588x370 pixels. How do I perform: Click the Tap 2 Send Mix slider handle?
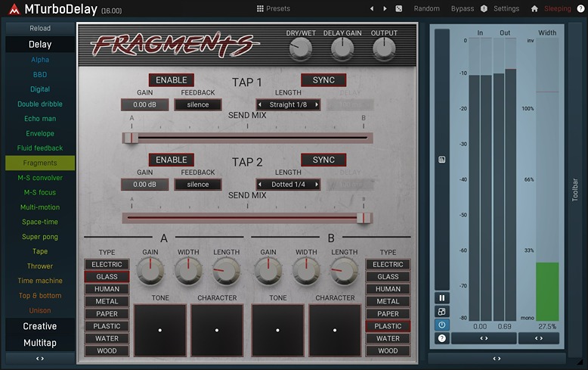click(364, 218)
